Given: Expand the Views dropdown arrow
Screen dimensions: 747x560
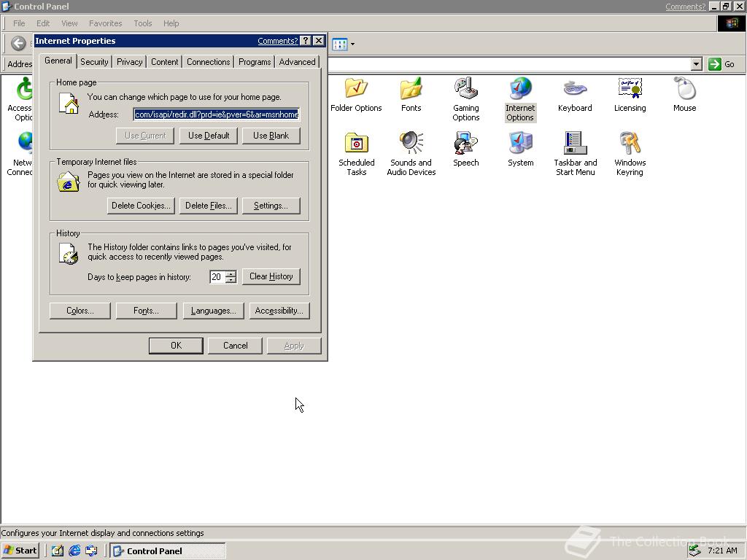Looking at the screenshot, I should 352,44.
